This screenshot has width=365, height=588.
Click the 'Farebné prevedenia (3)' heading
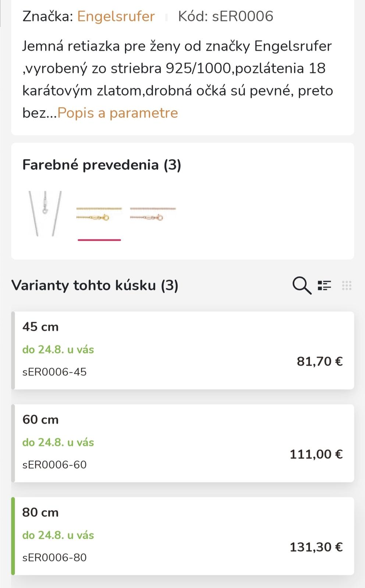(102, 165)
